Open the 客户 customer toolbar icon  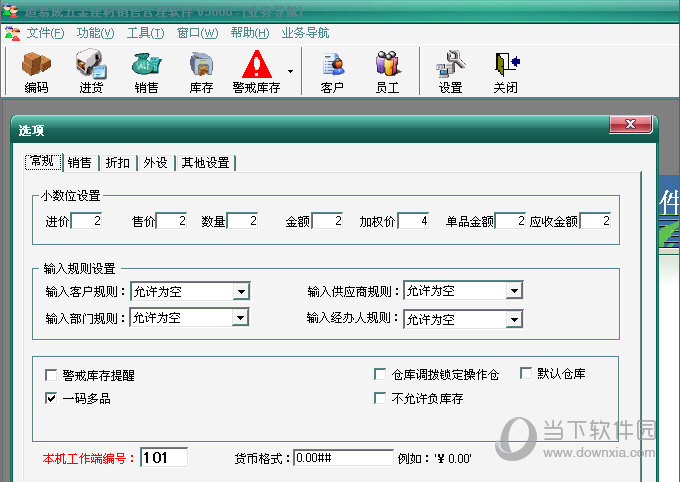click(332, 72)
